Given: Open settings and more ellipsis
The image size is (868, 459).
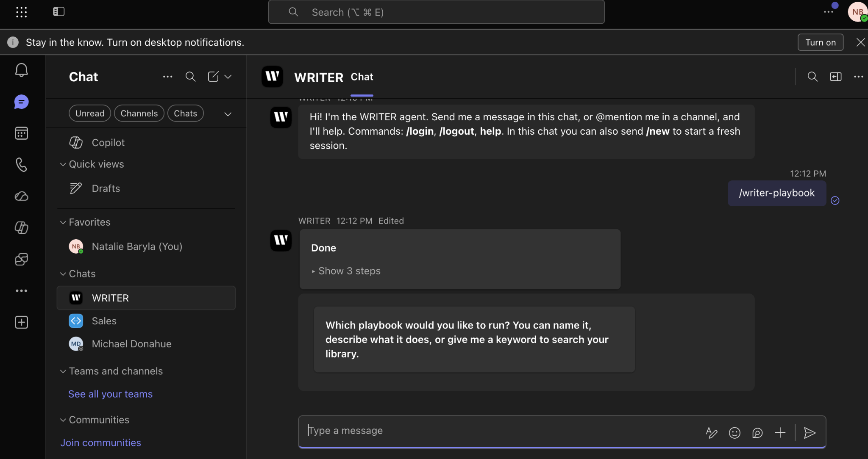Looking at the screenshot, I should [x=829, y=12].
